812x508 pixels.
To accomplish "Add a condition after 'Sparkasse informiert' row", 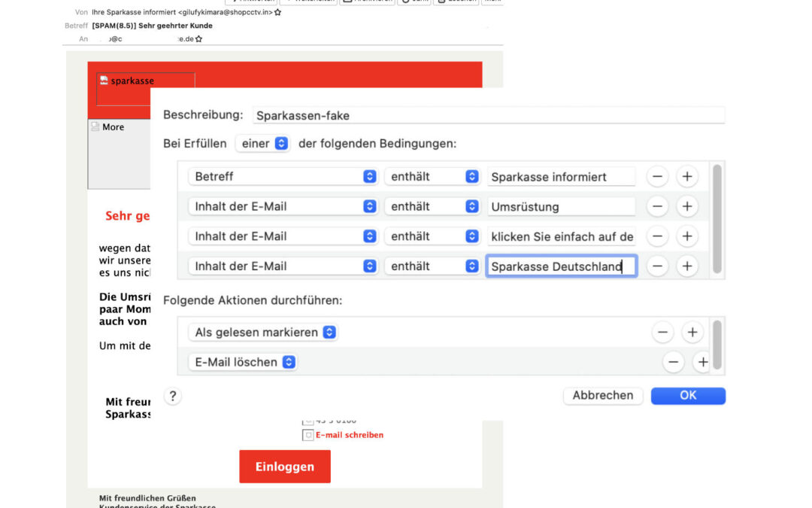I will pyautogui.click(x=687, y=177).
